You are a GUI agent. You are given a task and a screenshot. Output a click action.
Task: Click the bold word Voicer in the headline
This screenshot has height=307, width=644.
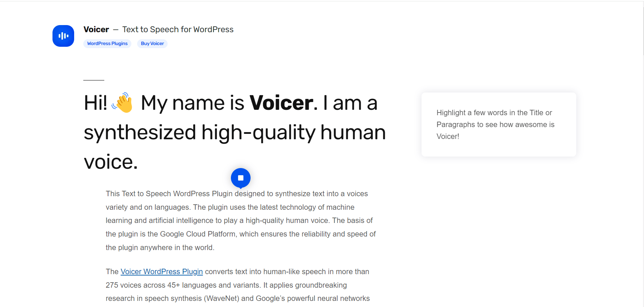point(280,103)
